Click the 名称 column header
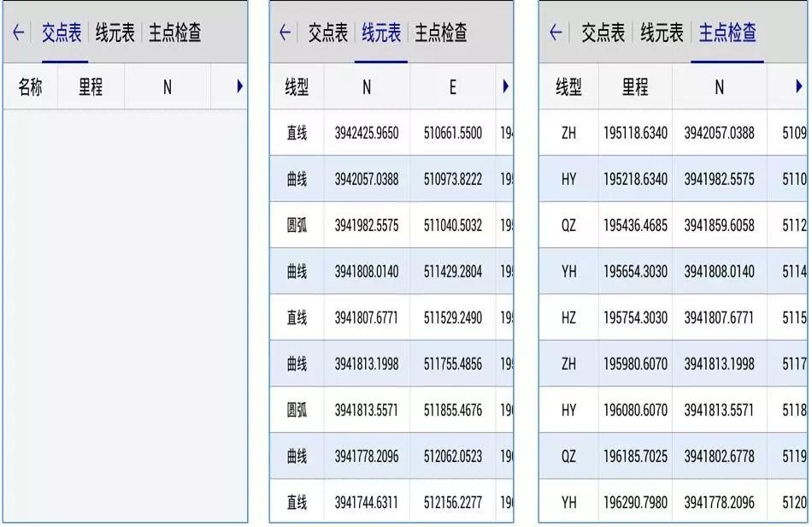Viewport: 812px width, 527px height. pyautogui.click(x=30, y=86)
